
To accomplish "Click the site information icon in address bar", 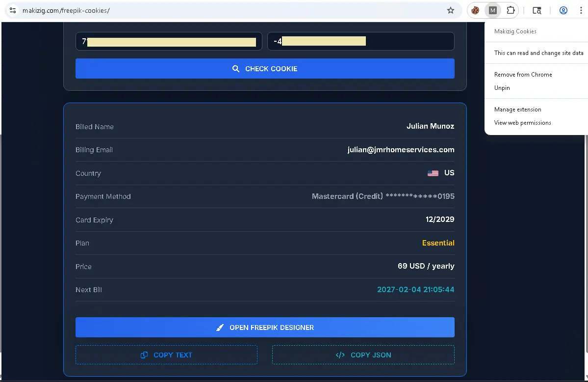I will click(13, 10).
